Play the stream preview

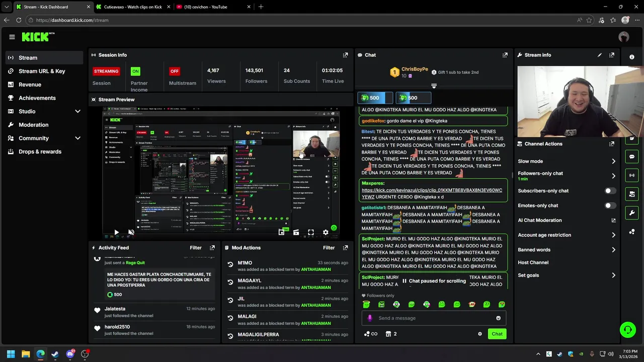[116, 232]
